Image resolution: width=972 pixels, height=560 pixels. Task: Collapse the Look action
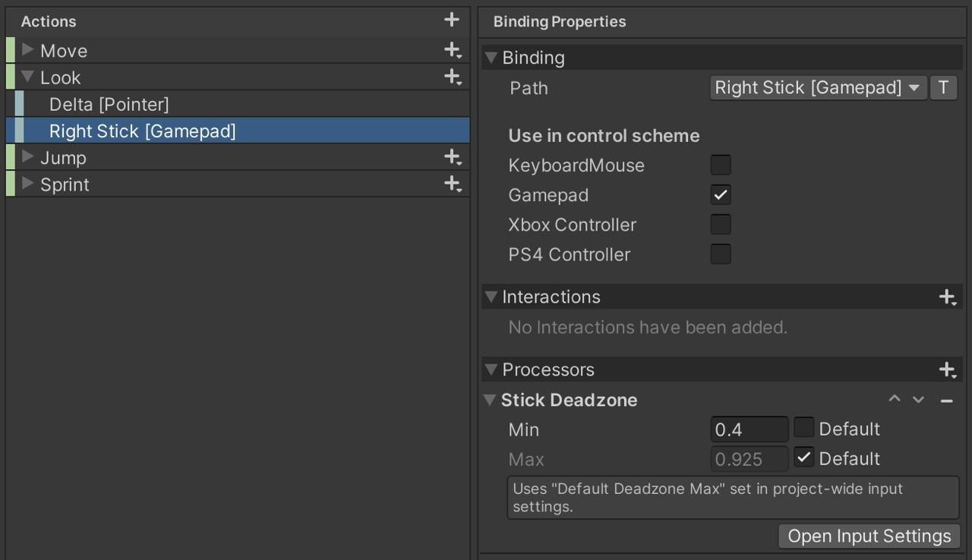27,77
